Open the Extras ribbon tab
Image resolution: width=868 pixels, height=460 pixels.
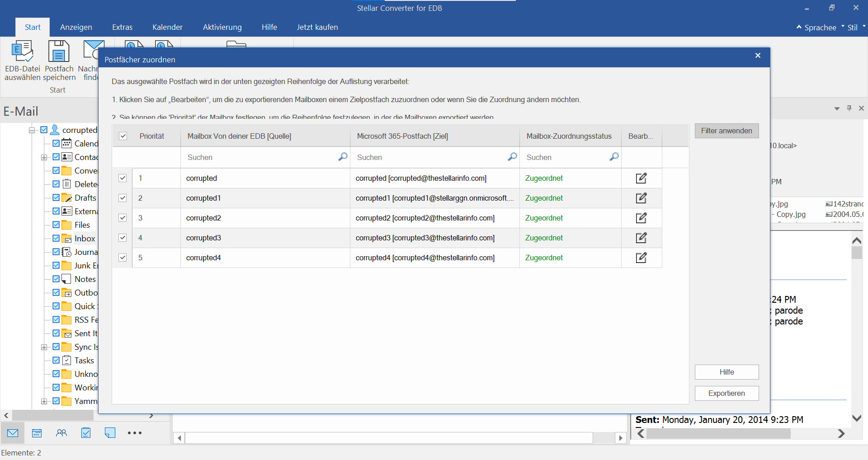click(122, 27)
